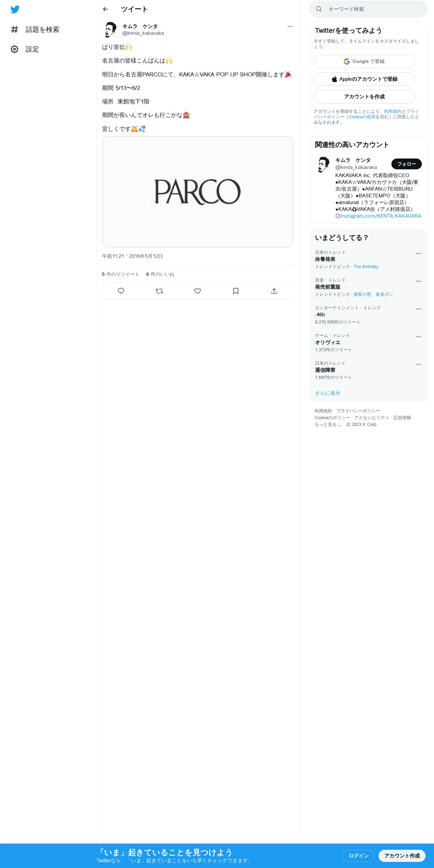Follow キムラ ケンタ with フォロー button
The height and width of the screenshot is (868, 434).
click(407, 164)
